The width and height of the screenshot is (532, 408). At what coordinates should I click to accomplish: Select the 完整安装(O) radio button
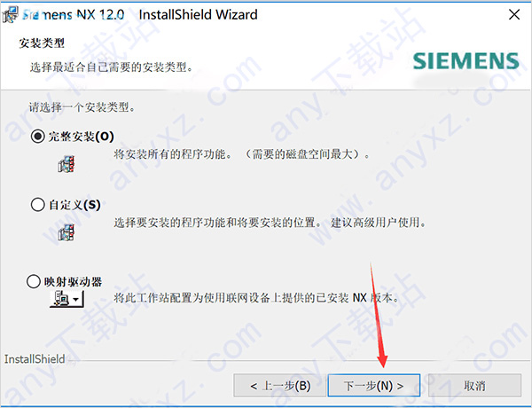37,137
